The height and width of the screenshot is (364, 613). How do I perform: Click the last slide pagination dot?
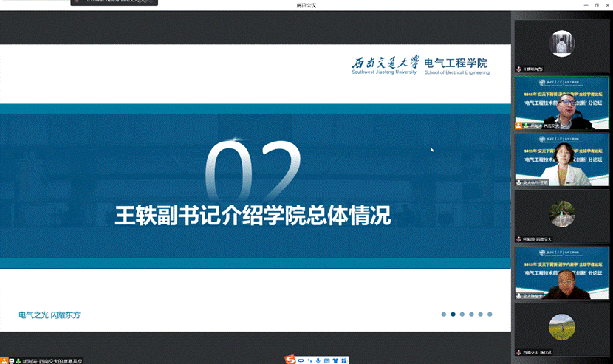489,315
